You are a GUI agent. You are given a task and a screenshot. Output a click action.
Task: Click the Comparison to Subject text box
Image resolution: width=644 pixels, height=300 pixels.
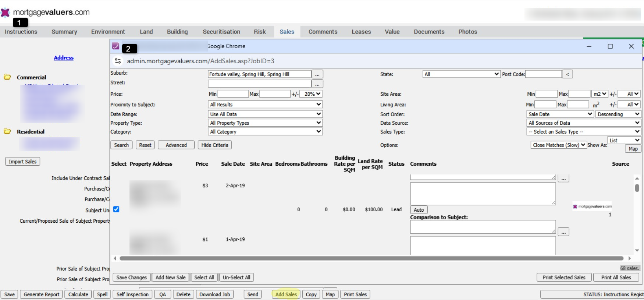483,227
